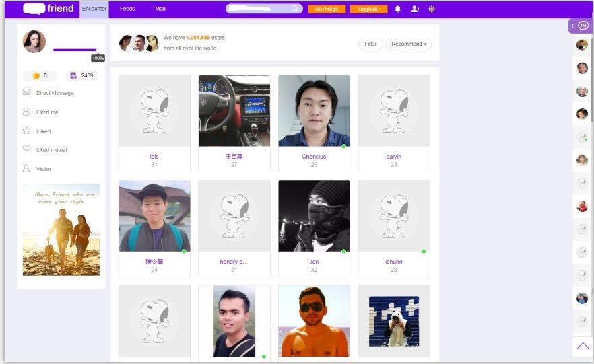Open the notifications bell icon
The height and width of the screenshot is (364, 594).
(x=398, y=9)
